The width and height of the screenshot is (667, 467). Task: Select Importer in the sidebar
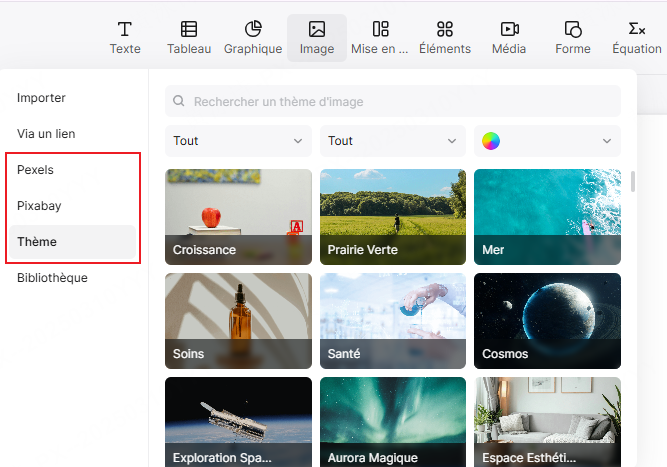[41, 98]
